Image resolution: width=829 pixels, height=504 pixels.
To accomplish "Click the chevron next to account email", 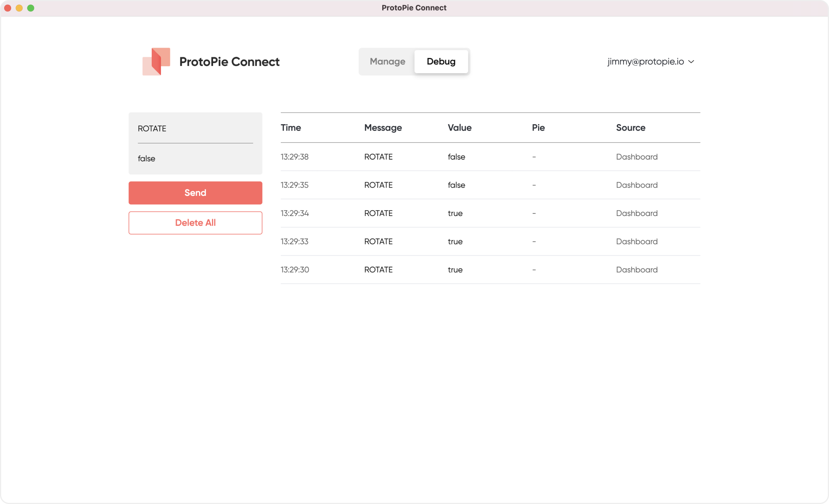I will coord(691,61).
